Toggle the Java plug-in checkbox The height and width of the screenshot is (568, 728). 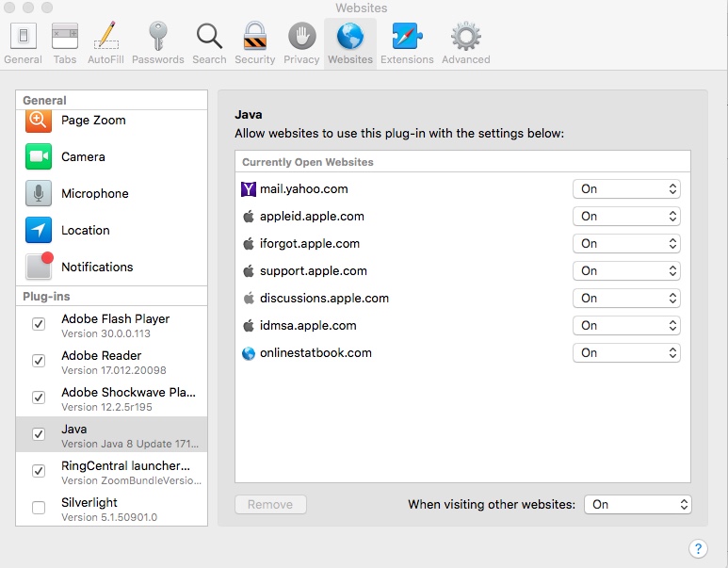[x=39, y=434]
